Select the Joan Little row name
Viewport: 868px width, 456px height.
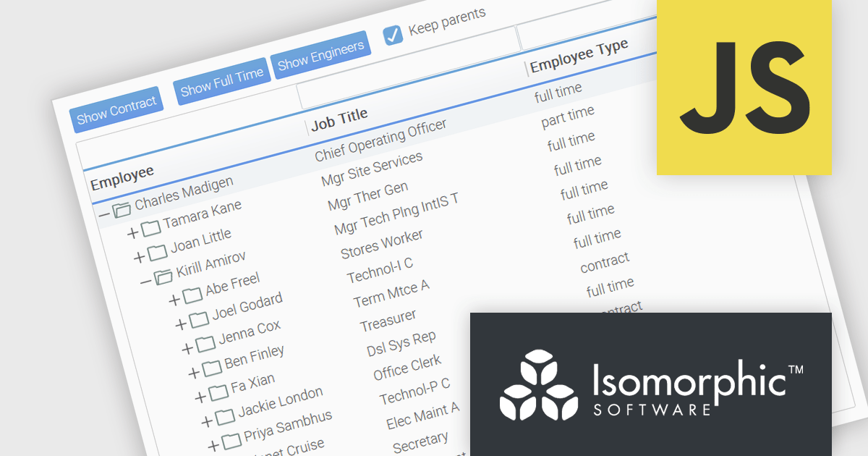point(201,242)
